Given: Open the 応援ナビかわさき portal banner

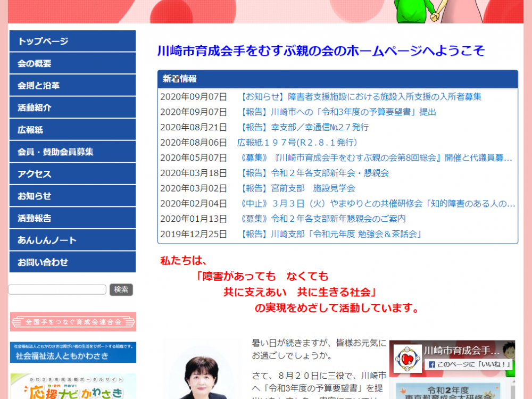Looking at the screenshot, I should coord(73,387).
